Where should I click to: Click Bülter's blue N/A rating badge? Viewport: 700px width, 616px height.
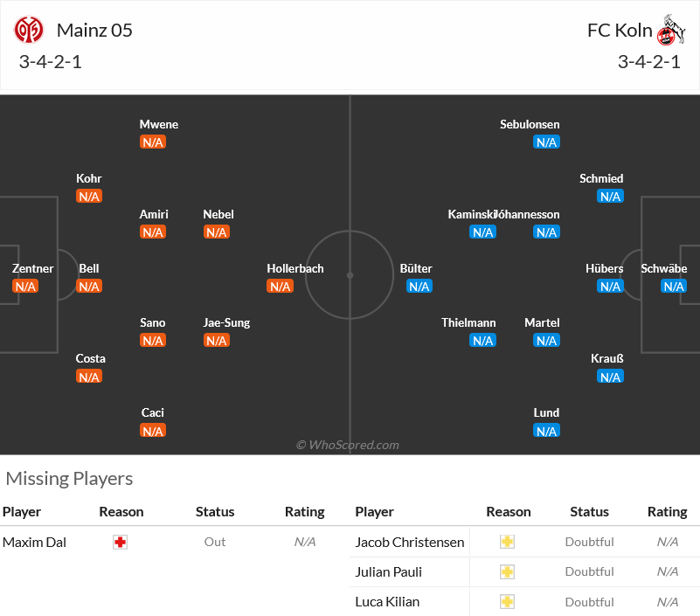(419, 286)
